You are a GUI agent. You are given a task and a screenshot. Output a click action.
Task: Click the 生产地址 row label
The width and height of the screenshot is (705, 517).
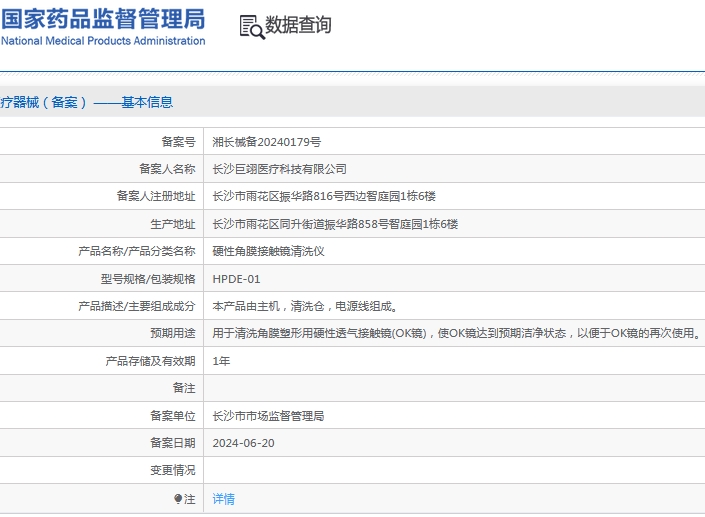173,224
